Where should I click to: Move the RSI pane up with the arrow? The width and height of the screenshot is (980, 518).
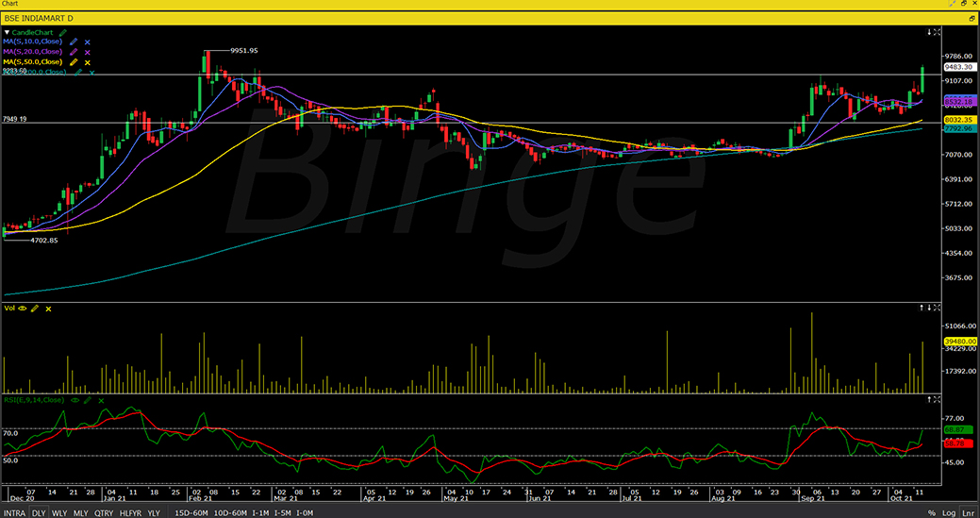(929, 399)
